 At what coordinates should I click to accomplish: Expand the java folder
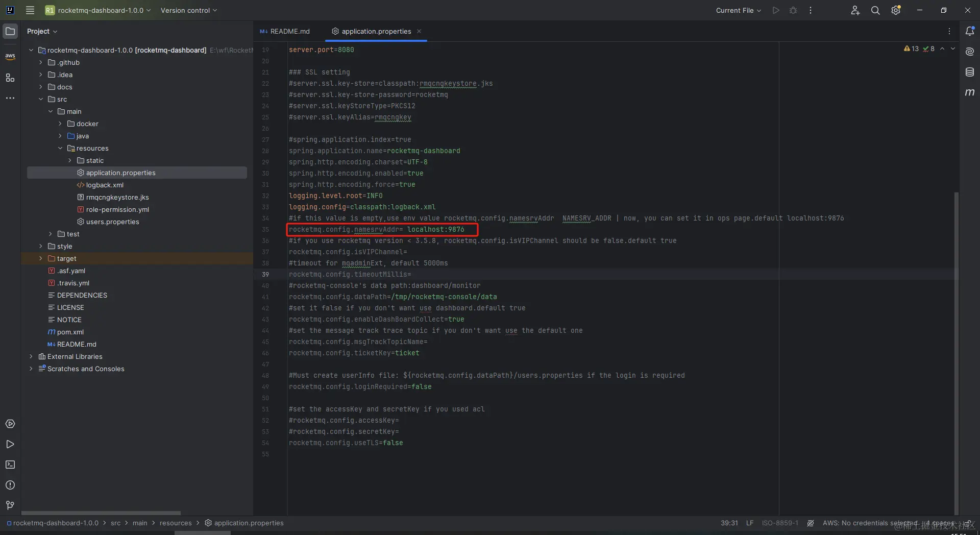[x=60, y=136]
